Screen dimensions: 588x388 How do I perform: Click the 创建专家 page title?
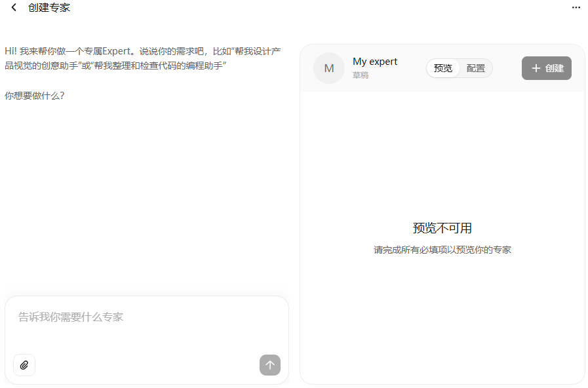(x=47, y=7)
